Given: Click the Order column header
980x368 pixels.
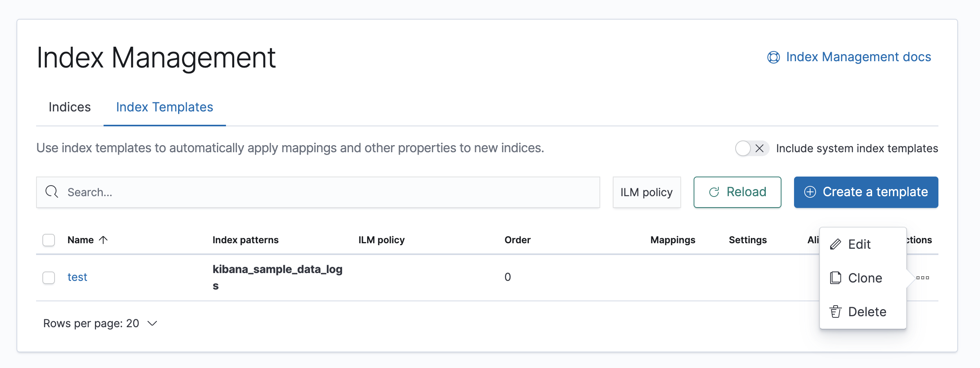Looking at the screenshot, I should pyautogui.click(x=517, y=240).
